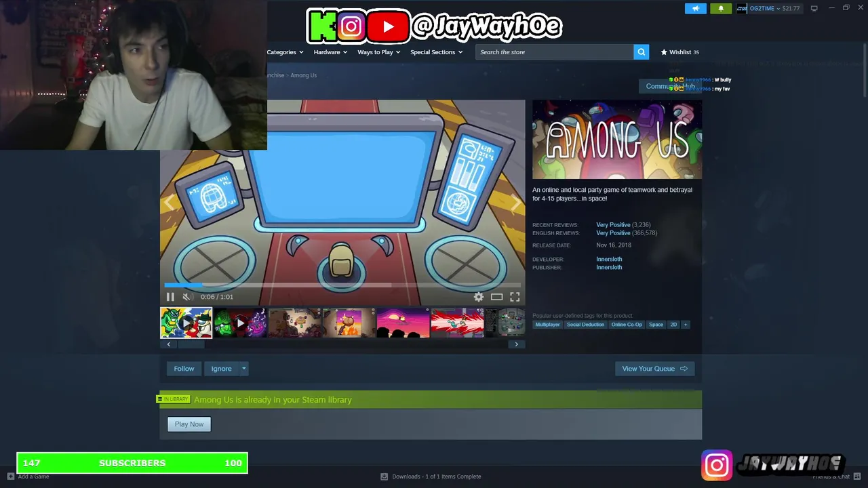
Task: Ignore Among Us
Action: point(221,369)
